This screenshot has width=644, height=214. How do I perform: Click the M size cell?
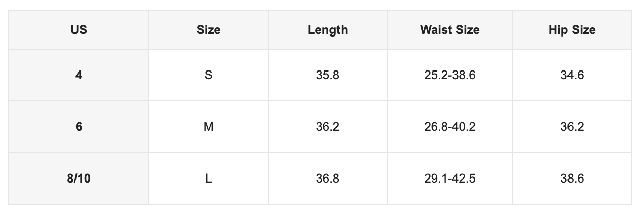208,127
